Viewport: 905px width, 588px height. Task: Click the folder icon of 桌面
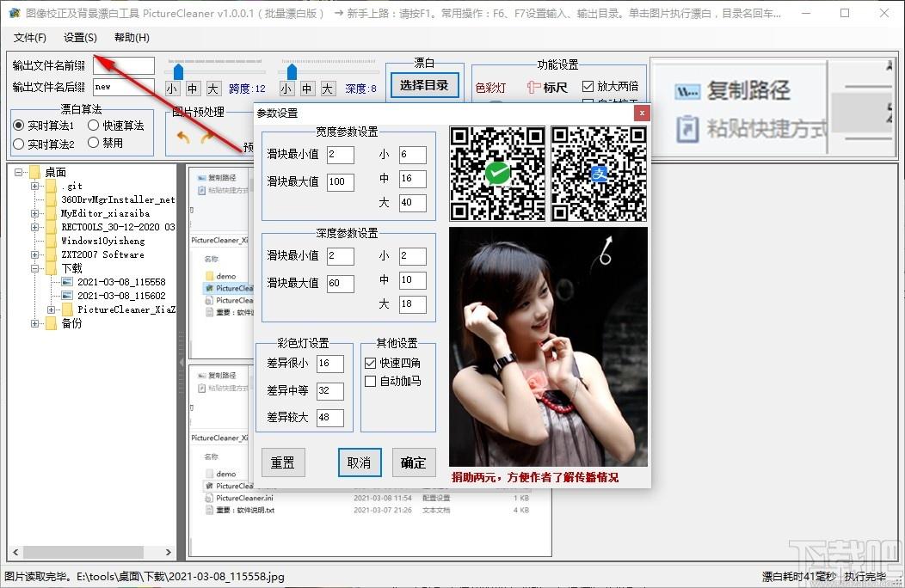click(x=34, y=172)
